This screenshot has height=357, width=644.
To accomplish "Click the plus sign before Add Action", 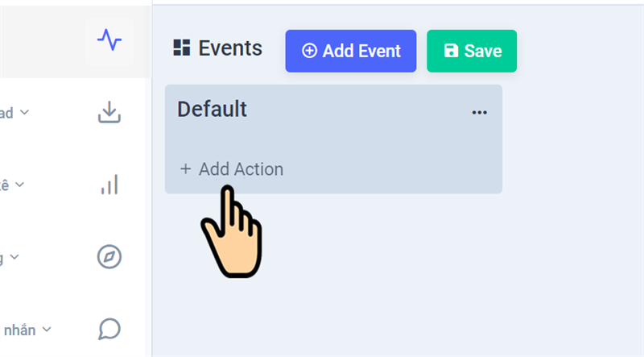I will [186, 169].
